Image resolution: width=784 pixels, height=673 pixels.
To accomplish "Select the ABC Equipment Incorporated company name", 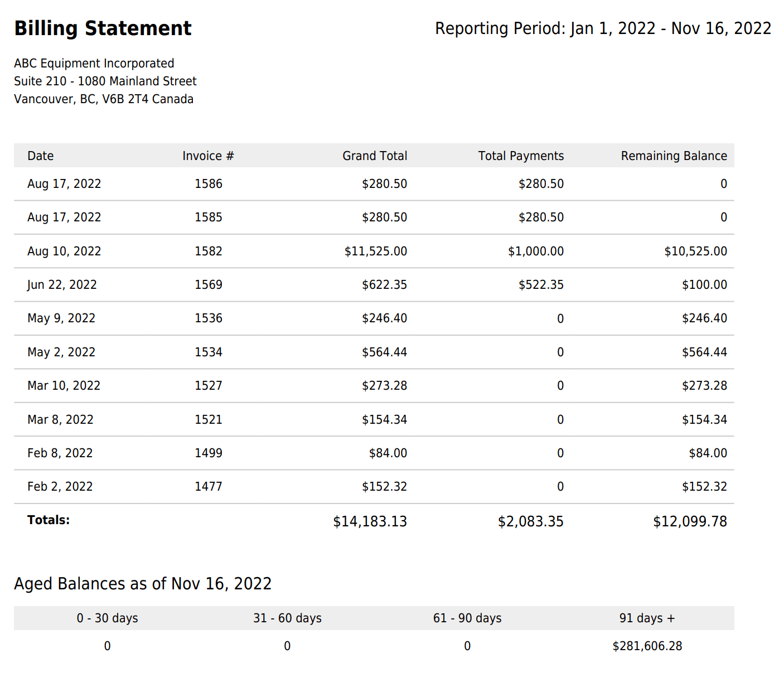I will click(94, 64).
